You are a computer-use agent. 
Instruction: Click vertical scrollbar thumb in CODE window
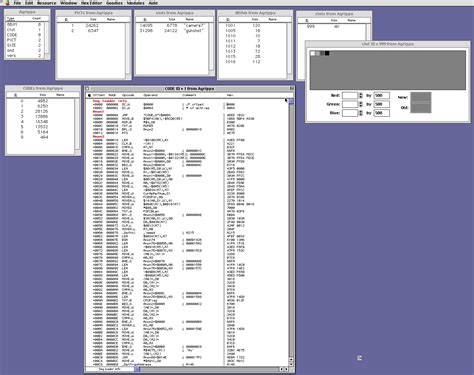click(291, 101)
